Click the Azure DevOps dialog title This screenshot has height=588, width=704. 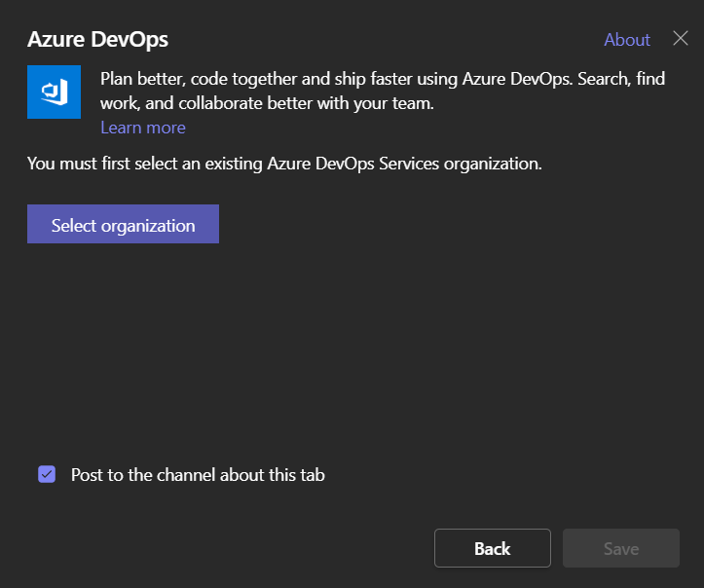(98, 40)
